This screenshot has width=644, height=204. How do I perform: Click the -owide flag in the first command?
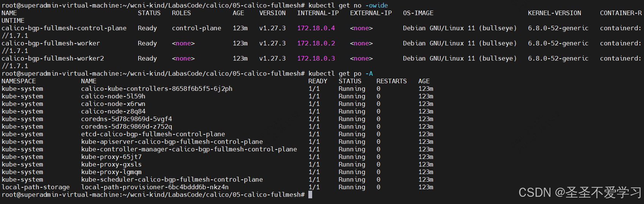(376, 6)
